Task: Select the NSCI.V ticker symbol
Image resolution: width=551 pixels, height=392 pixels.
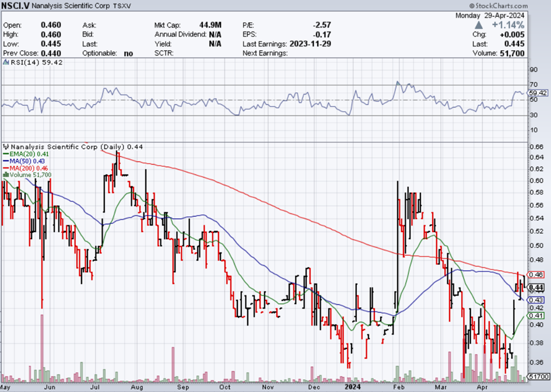Action: coord(16,6)
